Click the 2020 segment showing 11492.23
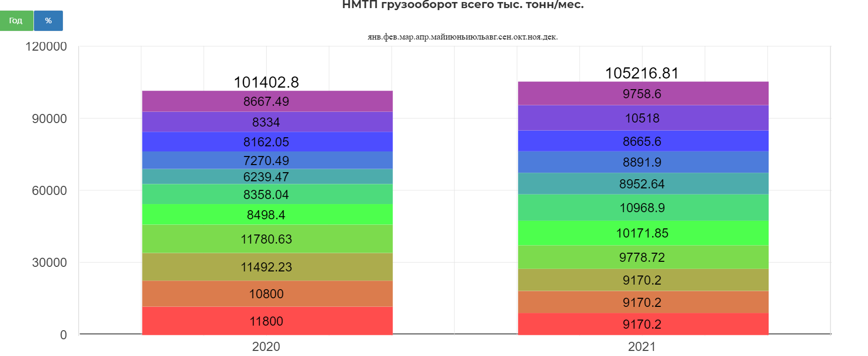868x356 pixels. pyautogui.click(x=267, y=267)
